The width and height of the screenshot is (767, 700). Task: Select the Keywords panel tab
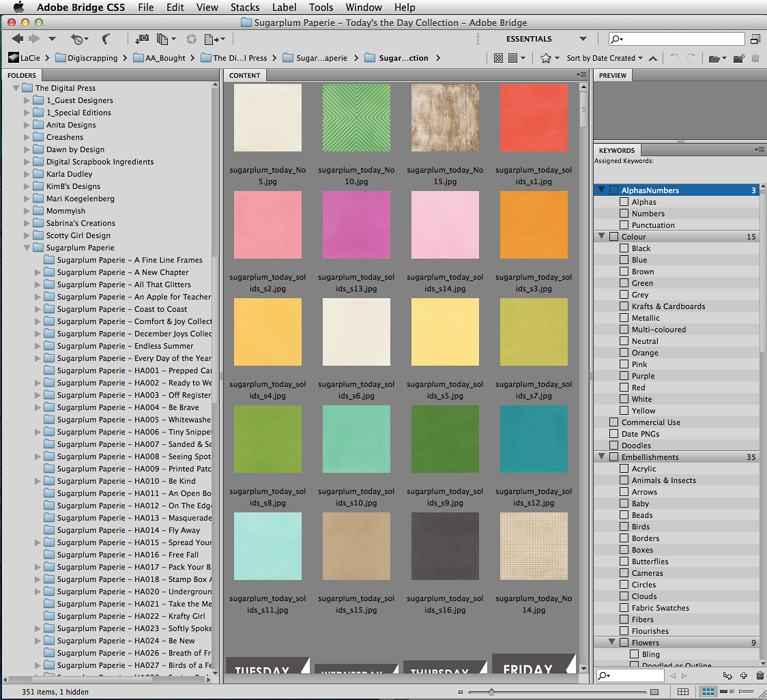617,151
